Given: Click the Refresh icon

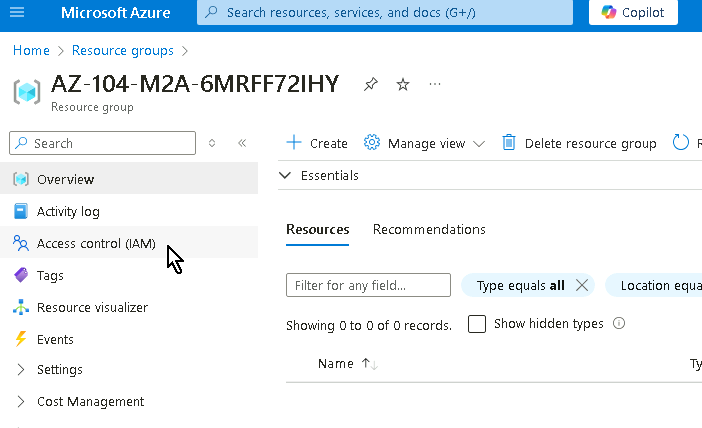Looking at the screenshot, I should pyautogui.click(x=681, y=143).
